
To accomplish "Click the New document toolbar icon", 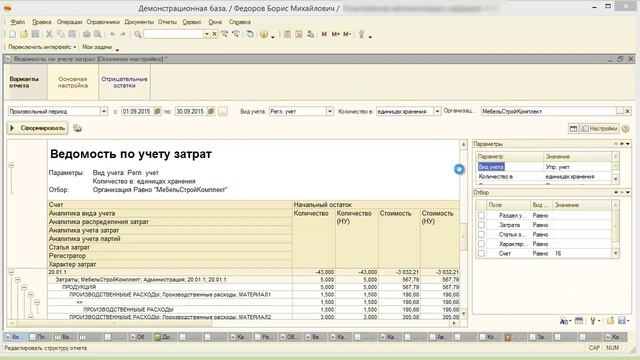I will pyautogui.click(x=12, y=34).
